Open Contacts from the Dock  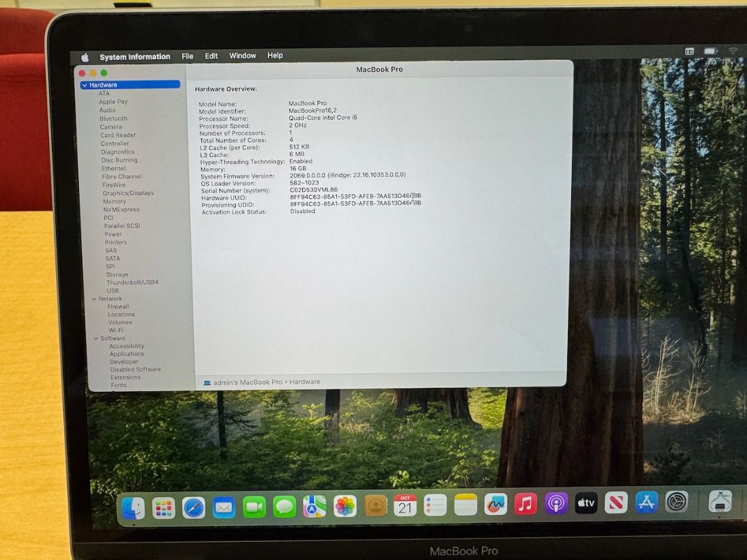pos(376,505)
